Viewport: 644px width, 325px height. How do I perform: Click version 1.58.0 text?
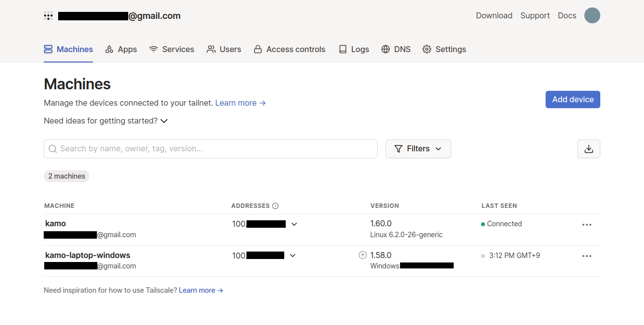pyautogui.click(x=381, y=255)
